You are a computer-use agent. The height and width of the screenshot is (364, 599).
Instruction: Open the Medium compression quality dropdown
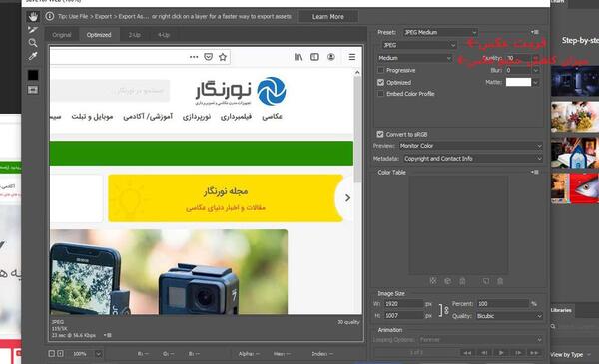click(415, 58)
